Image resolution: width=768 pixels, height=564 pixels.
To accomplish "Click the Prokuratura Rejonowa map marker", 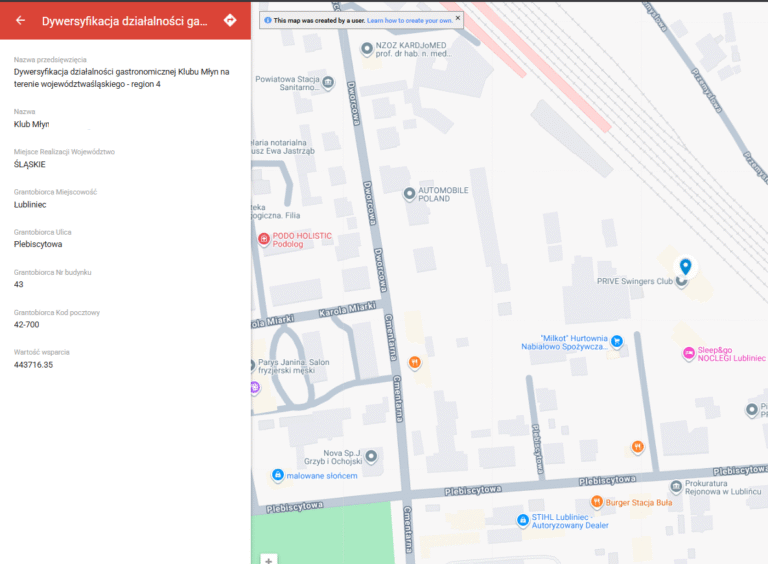I will [x=676, y=487].
